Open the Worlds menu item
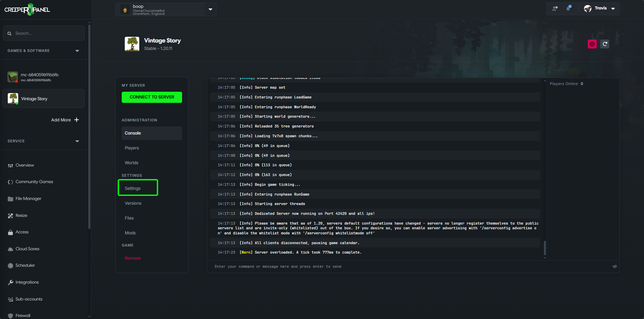 131,163
